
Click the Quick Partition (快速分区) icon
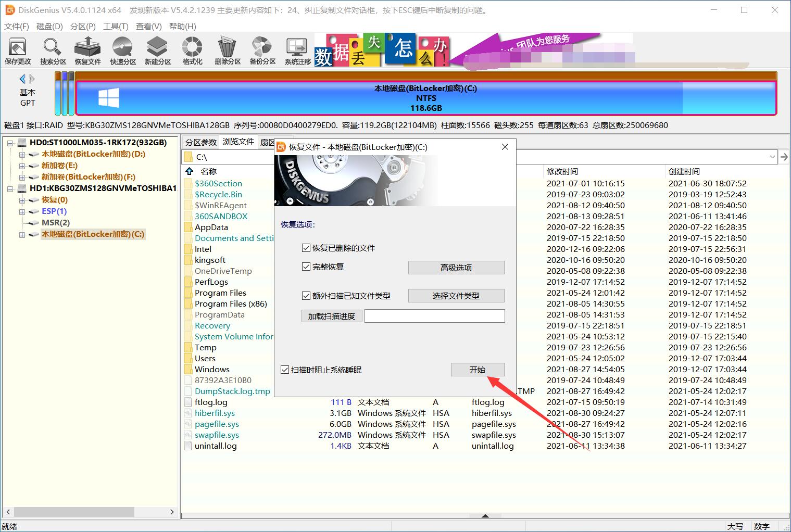pyautogui.click(x=123, y=51)
